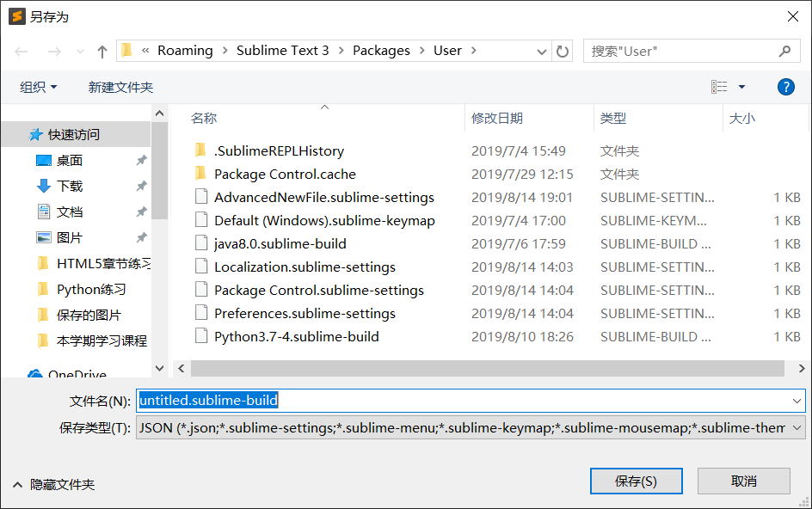Screen dimensions: 812x509
Task: Click the view layout icon
Action: (719, 87)
